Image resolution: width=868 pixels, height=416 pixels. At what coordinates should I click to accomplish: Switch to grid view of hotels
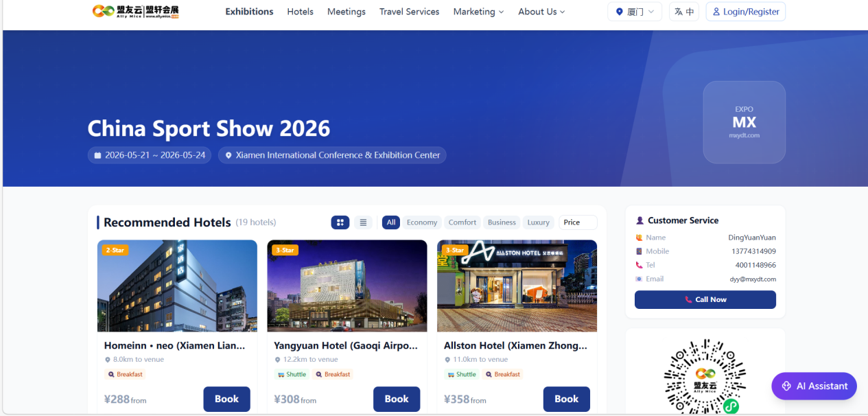[x=340, y=222]
